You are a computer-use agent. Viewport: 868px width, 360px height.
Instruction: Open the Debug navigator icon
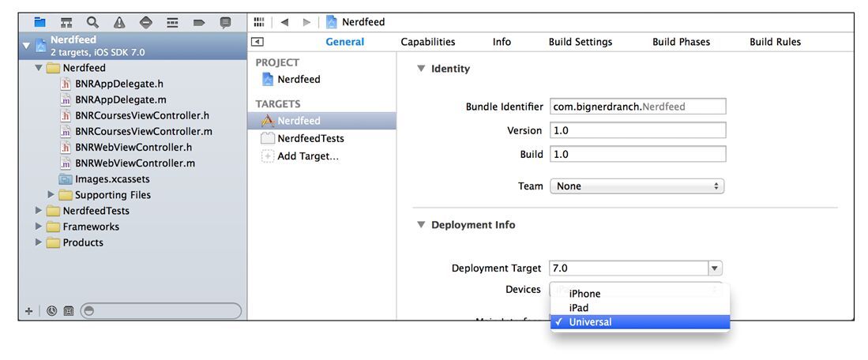coord(172,23)
